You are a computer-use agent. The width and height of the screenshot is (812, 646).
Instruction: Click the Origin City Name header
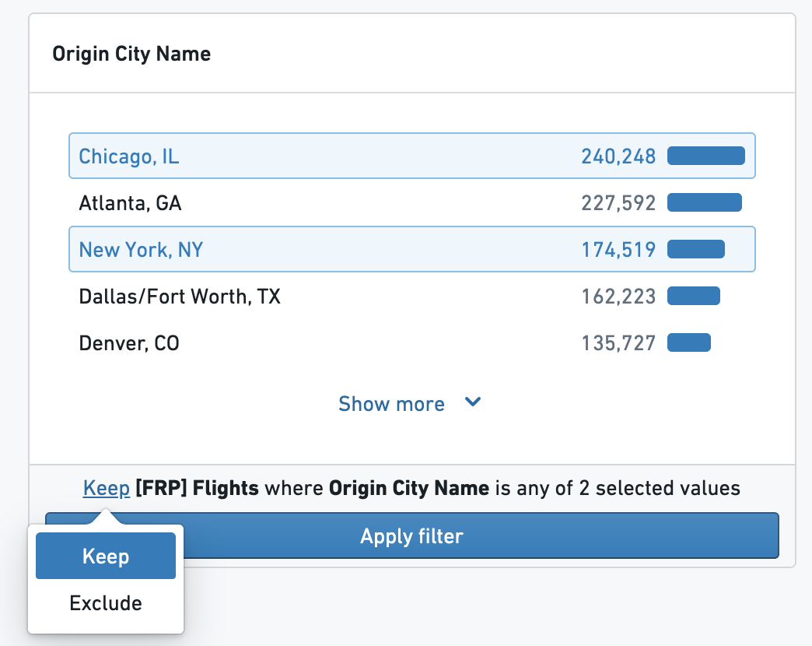coord(131,54)
